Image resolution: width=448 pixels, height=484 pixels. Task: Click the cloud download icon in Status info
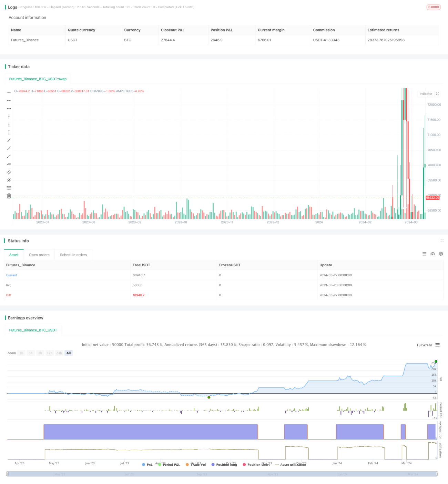coord(432,254)
